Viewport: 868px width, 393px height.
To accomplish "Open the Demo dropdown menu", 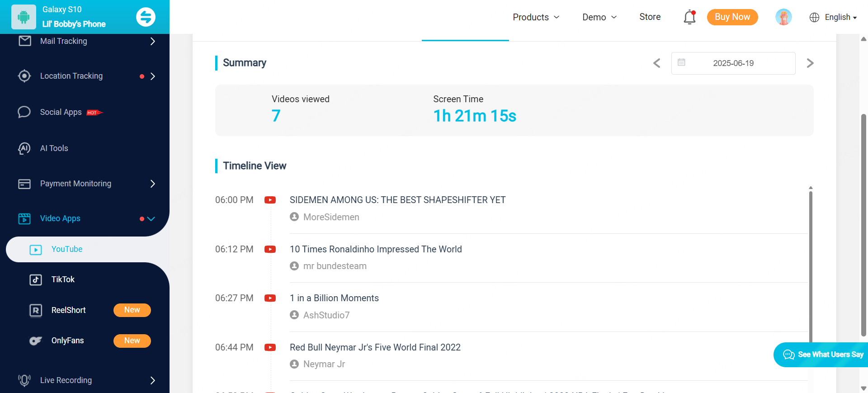I will (x=599, y=17).
